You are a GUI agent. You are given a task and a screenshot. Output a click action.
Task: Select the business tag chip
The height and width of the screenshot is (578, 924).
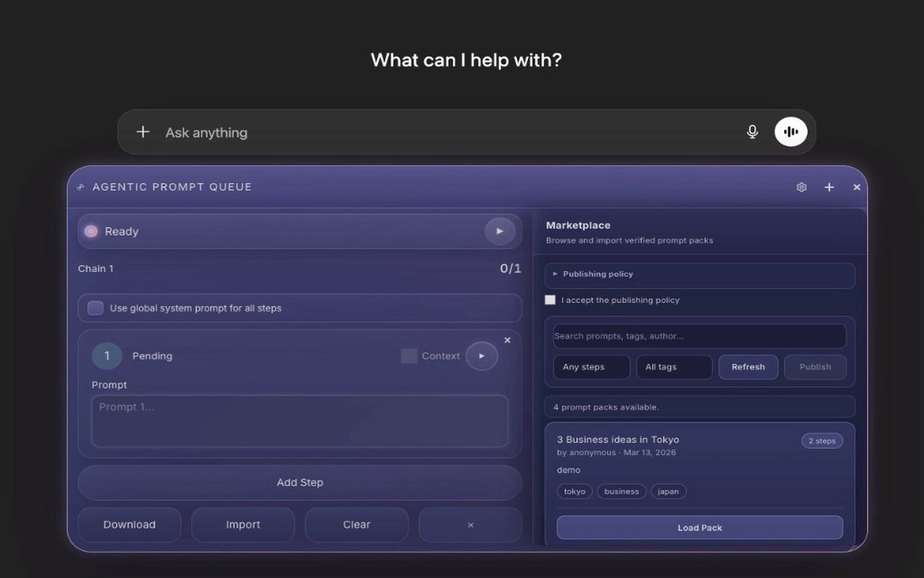(x=622, y=491)
